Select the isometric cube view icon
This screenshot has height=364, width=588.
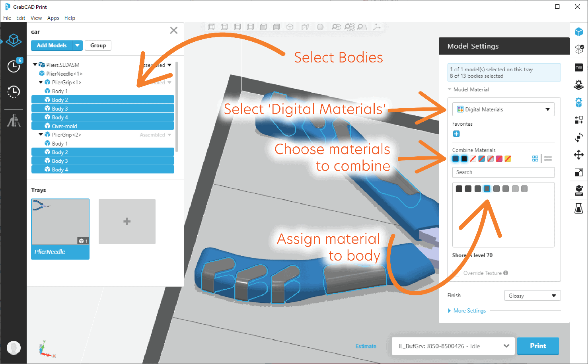(x=290, y=27)
